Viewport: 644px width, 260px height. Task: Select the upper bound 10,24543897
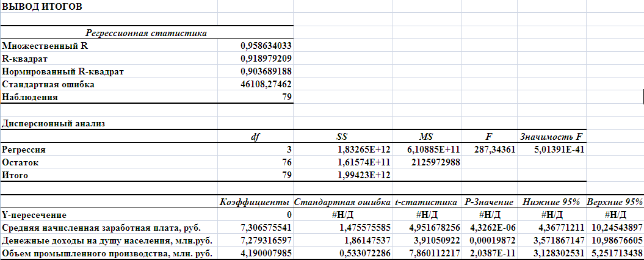(x=615, y=228)
